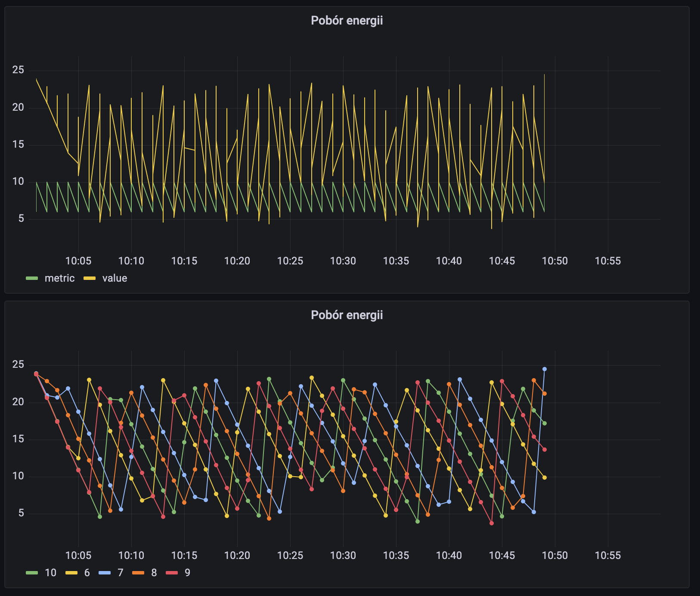Toggle the metric series in top legend
Image resolution: width=700 pixels, height=596 pixels.
(59, 278)
